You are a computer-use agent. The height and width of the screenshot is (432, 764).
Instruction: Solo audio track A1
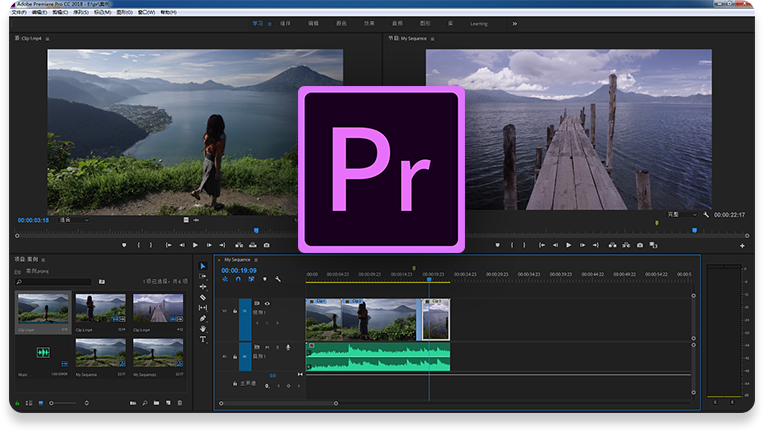coord(278,347)
